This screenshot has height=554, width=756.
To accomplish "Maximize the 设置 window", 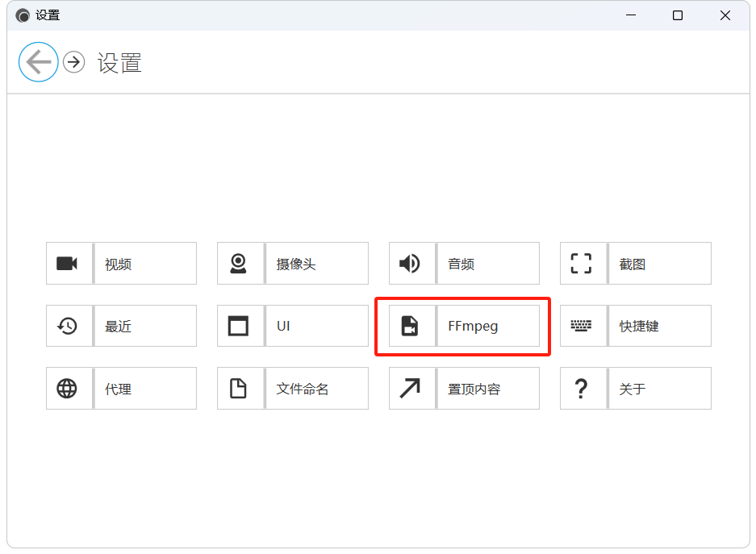I will point(678,15).
